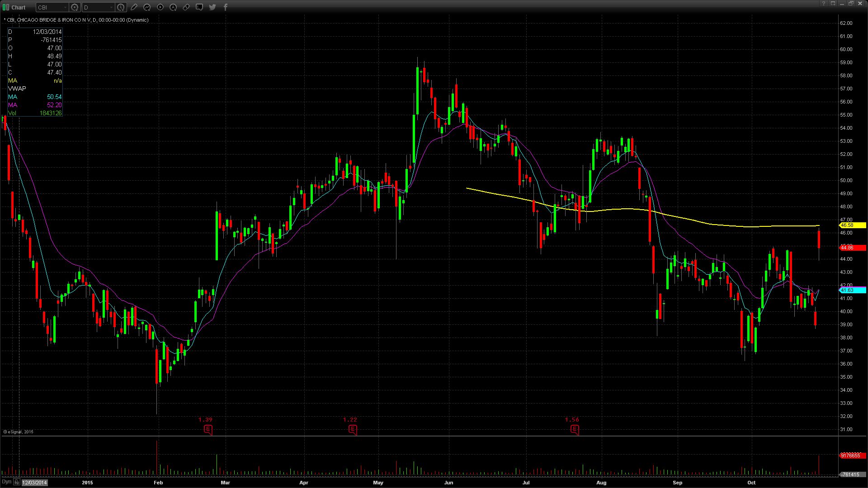The width and height of the screenshot is (868, 488).
Task: Open the alerts A icon menu
Action: [173, 7]
